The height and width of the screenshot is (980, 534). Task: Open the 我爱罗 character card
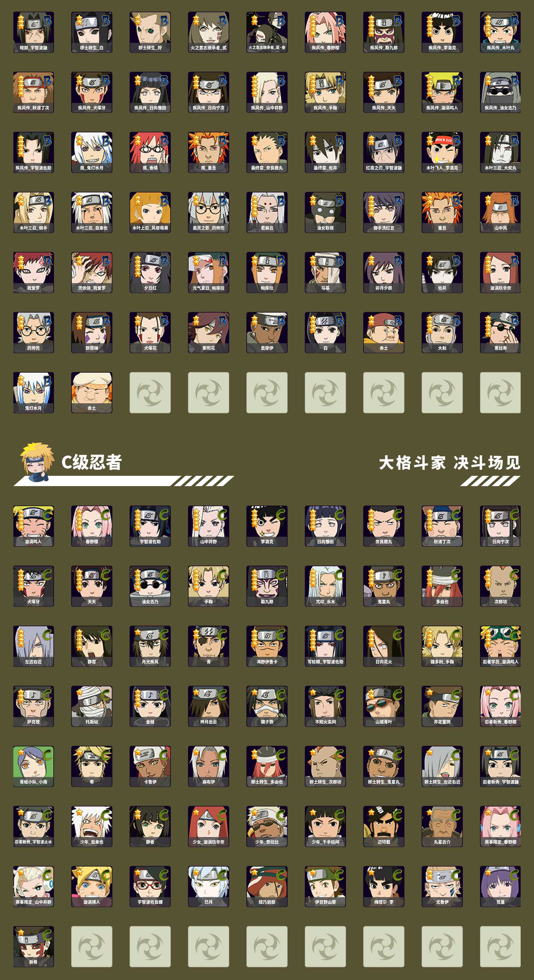pyautogui.click(x=33, y=272)
